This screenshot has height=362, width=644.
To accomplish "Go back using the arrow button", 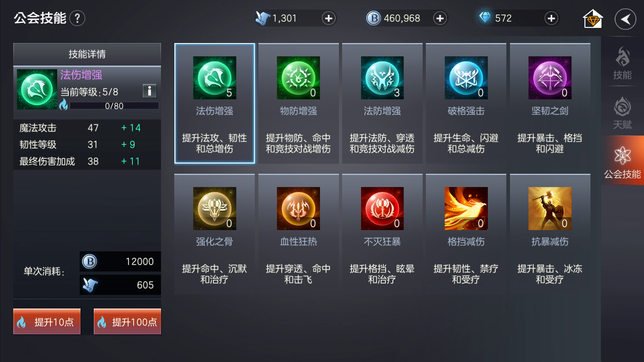I will pyautogui.click(x=625, y=19).
